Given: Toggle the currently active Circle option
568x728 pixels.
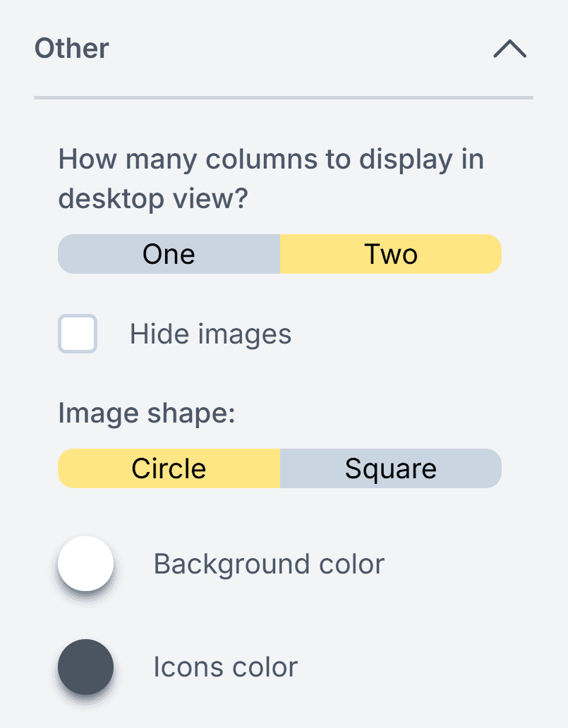Looking at the screenshot, I should tap(169, 468).
